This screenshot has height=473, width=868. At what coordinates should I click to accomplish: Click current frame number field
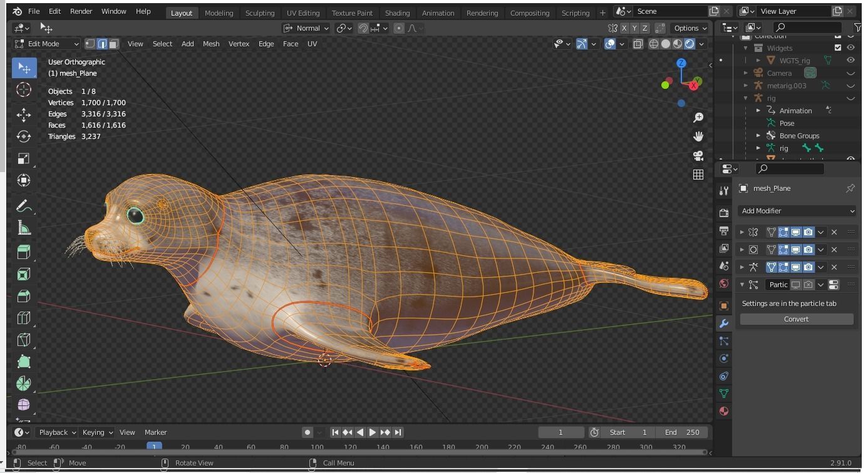(561, 432)
